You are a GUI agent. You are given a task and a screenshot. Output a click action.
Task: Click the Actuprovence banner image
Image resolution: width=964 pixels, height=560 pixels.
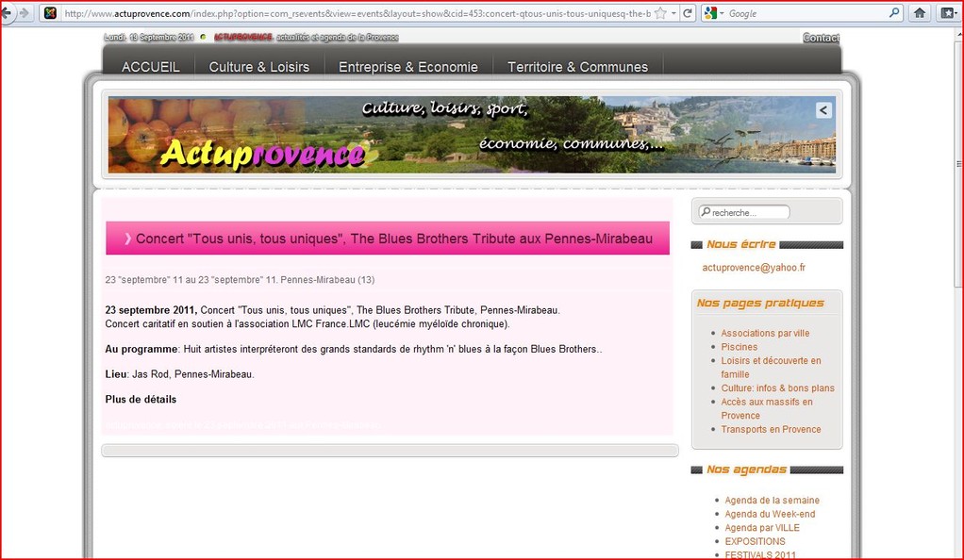[x=472, y=135]
